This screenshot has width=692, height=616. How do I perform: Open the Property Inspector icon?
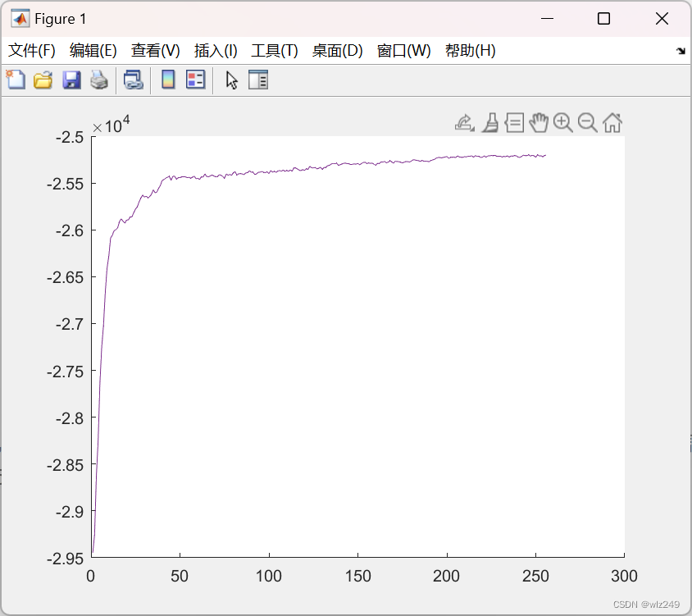[258, 80]
